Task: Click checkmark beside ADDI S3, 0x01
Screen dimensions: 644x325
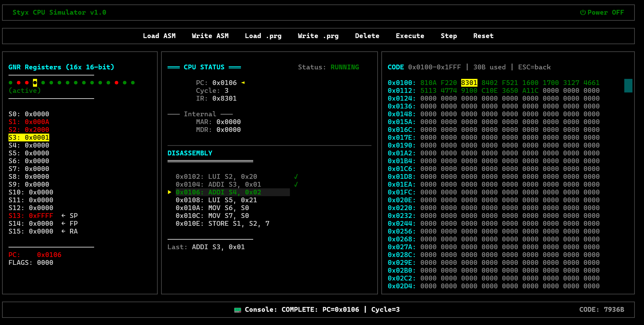Action: 296,184
